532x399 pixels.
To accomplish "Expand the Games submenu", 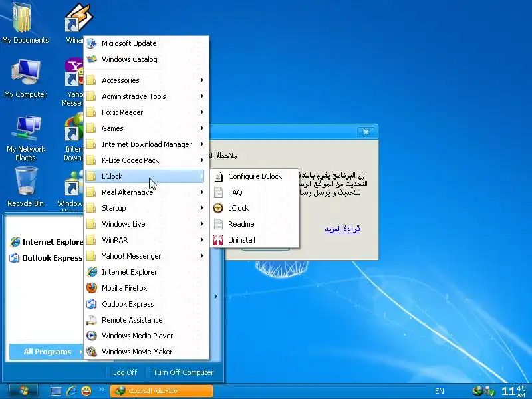I will point(145,128).
